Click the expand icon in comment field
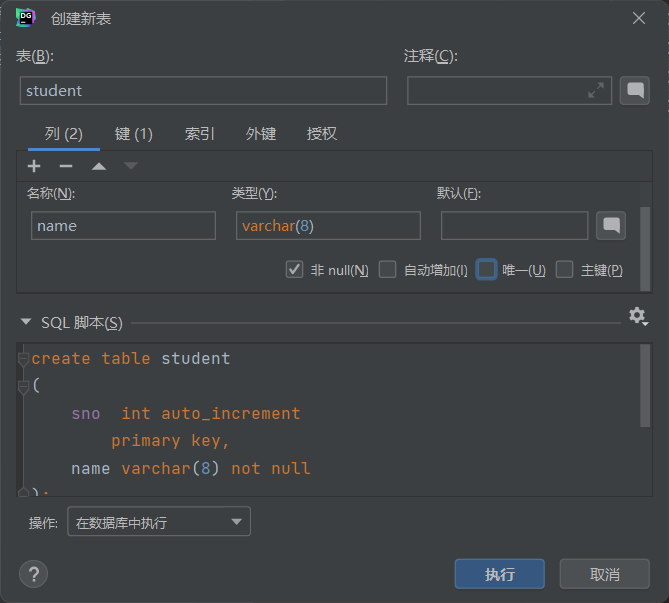669x603 pixels. tap(596, 91)
